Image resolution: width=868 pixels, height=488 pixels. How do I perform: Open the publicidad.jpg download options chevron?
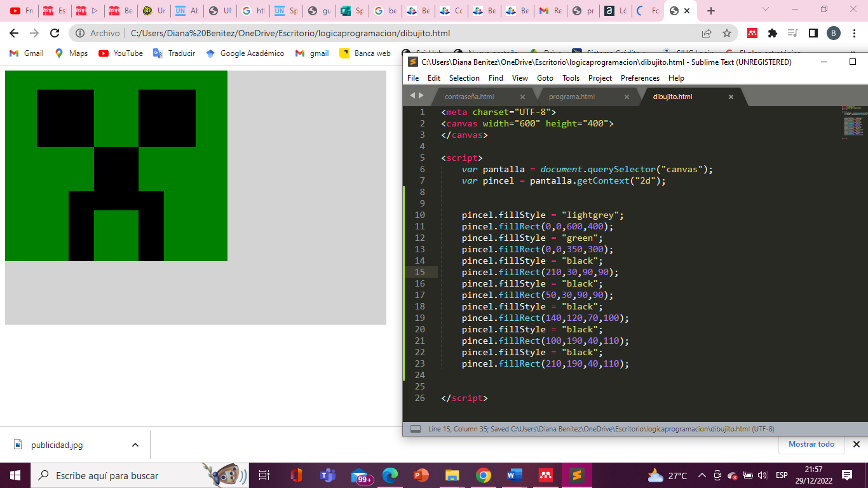coord(135,445)
